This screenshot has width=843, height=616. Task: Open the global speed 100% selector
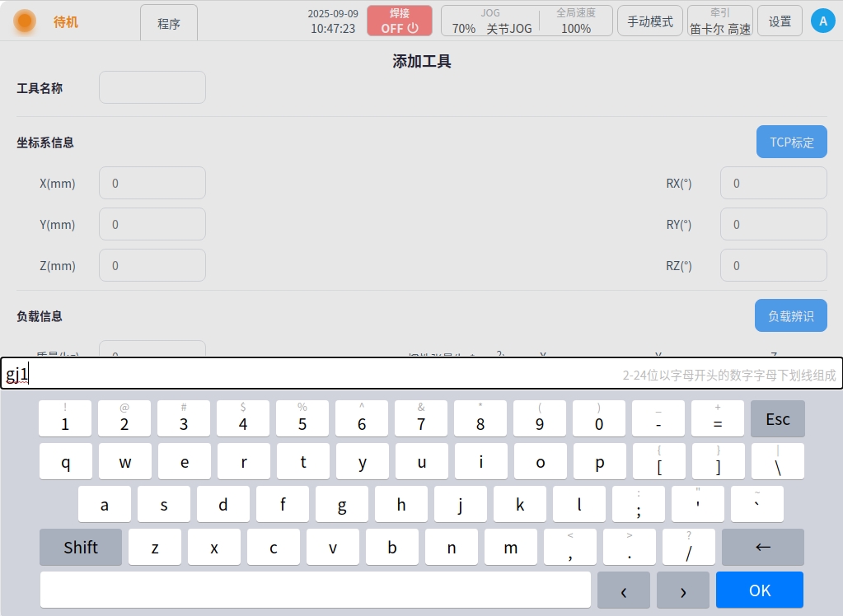(575, 21)
